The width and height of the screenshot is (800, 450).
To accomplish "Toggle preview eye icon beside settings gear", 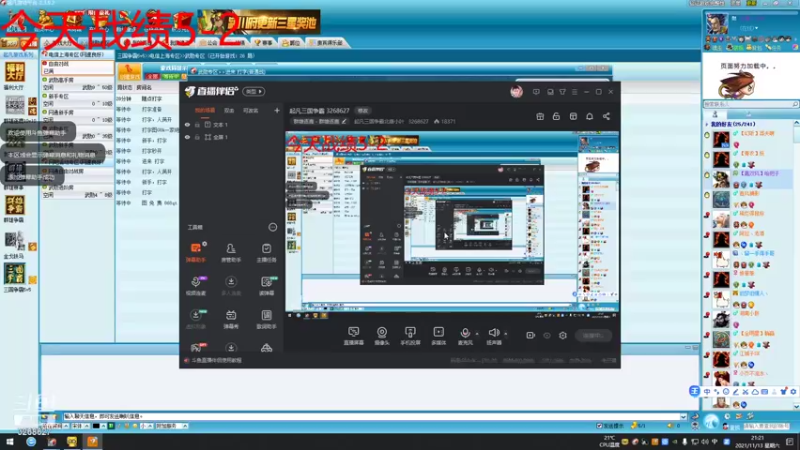I will tap(547, 335).
